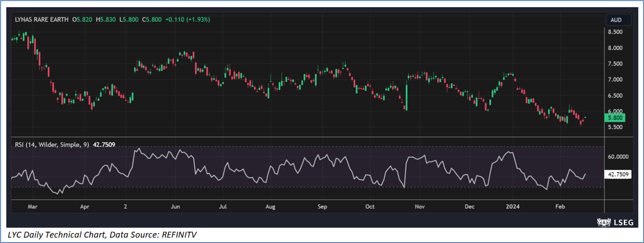Click the Nov date axis label
This screenshot has width=644, height=243.
[x=420, y=207]
